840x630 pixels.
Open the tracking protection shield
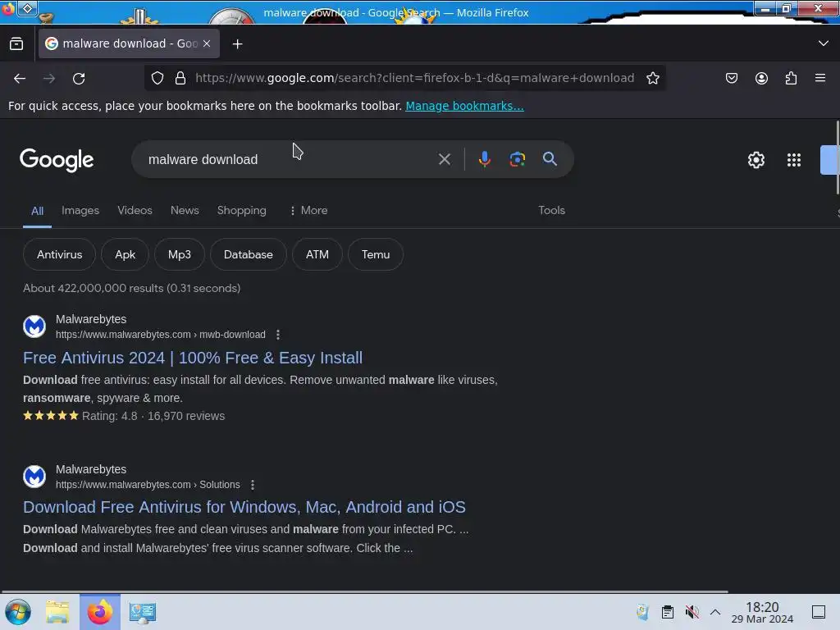coord(157,78)
